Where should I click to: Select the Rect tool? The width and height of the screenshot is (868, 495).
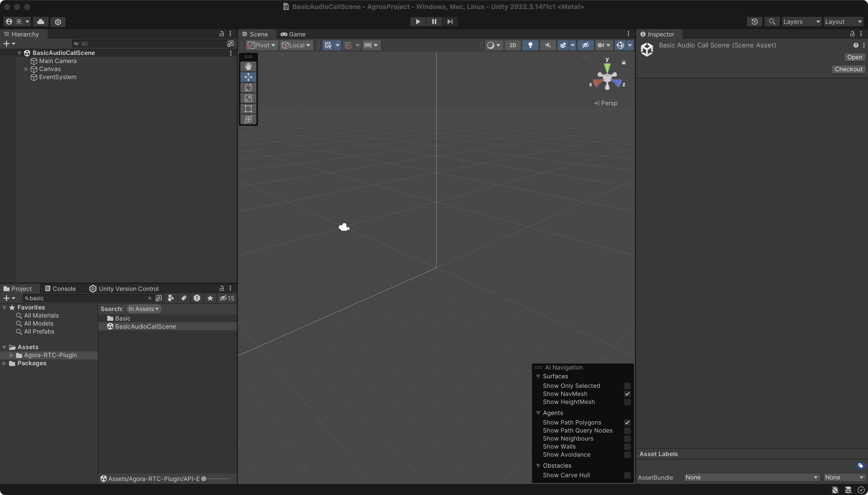(x=248, y=108)
